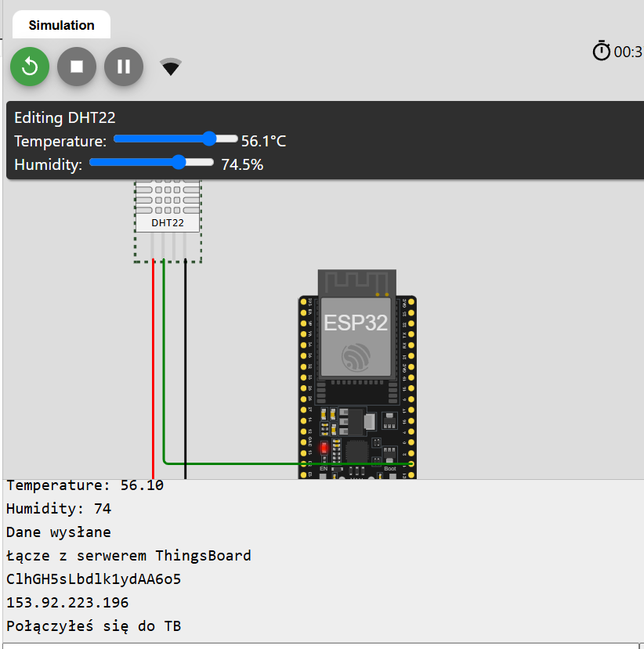Select the red power wire from DHT22
The height and width of the screenshot is (649, 644).
154,369
